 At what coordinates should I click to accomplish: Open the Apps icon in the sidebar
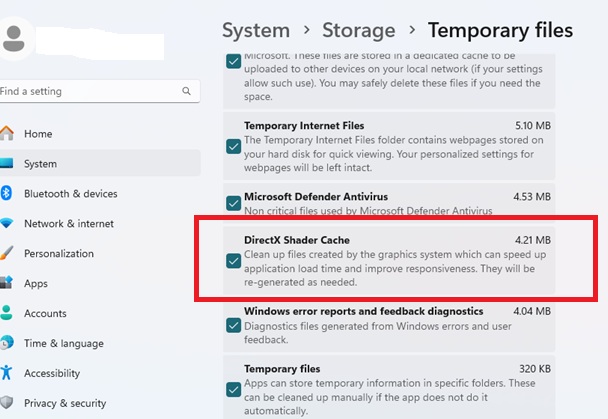point(7,283)
